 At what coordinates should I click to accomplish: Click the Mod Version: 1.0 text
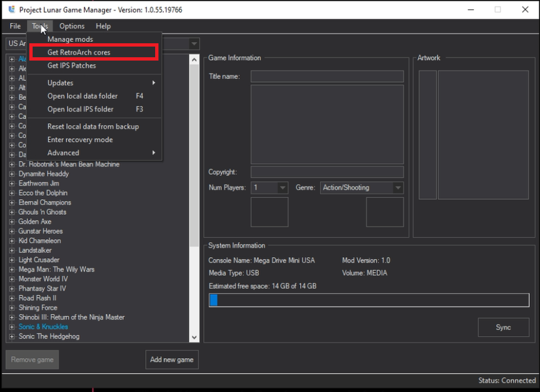coord(366,260)
